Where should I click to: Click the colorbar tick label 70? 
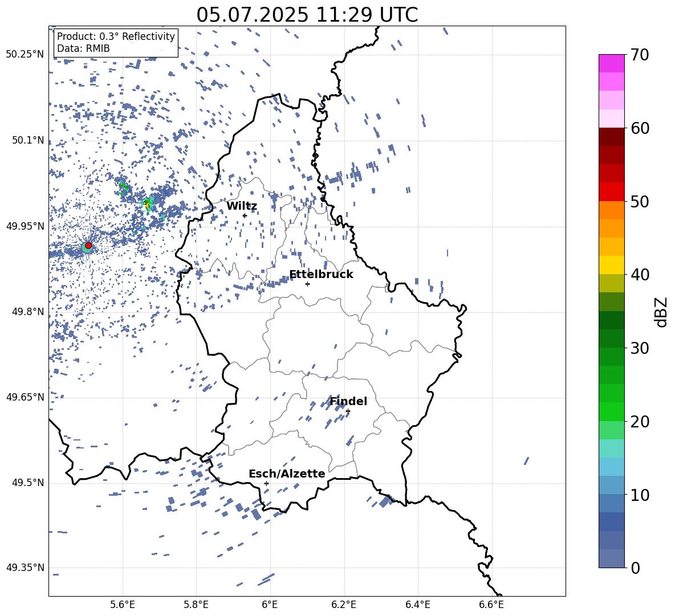pos(640,55)
